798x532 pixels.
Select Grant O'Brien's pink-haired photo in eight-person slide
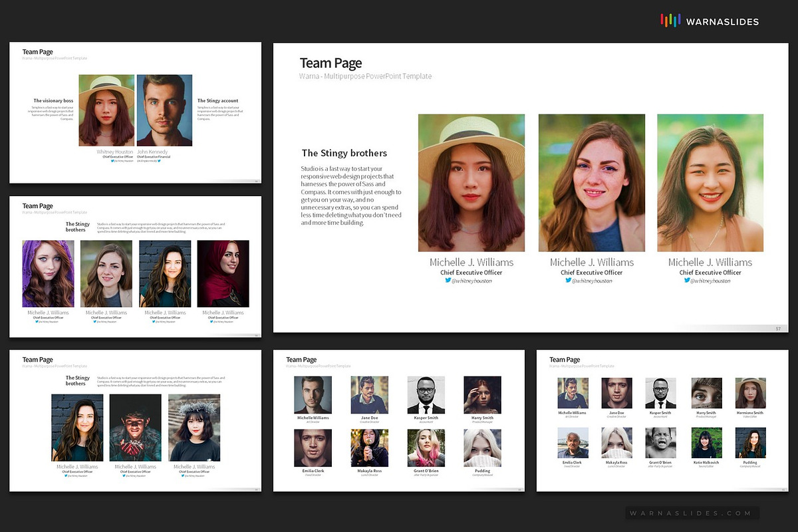point(426,448)
